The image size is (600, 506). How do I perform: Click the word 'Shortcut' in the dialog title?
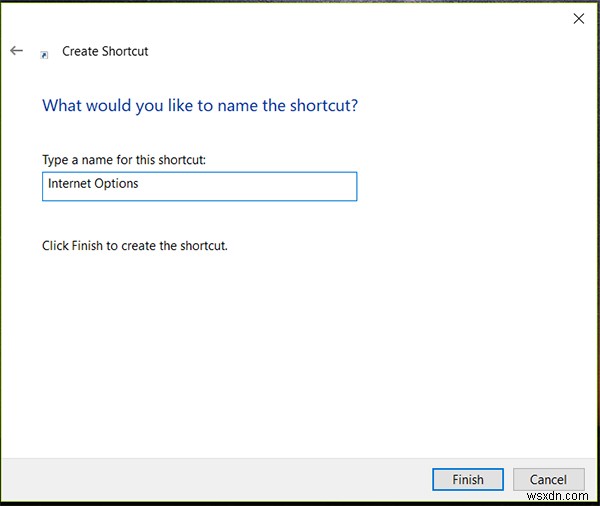[125, 51]
